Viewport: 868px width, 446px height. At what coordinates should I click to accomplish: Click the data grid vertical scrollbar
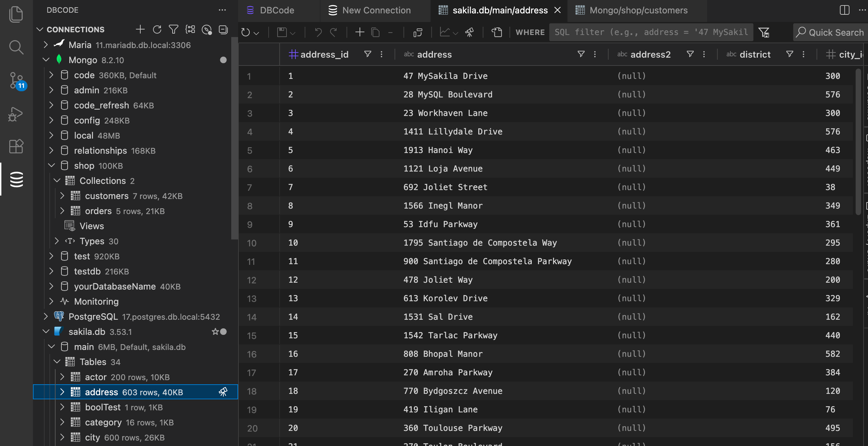(858, 142)
